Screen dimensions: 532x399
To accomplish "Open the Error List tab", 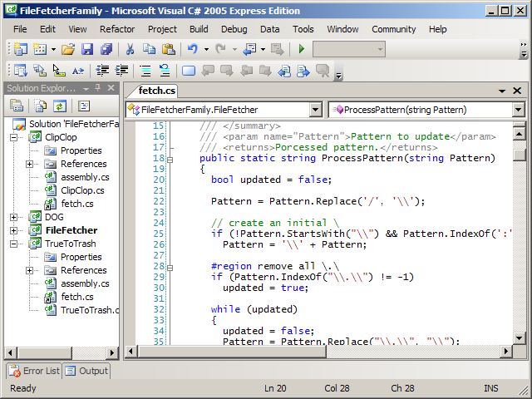I will pos(34,371).
